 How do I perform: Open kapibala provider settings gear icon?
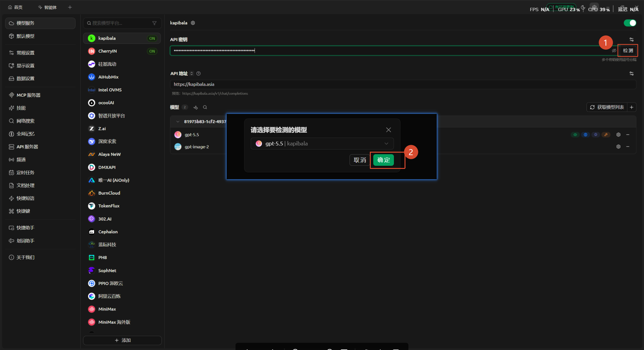point(193,23)
